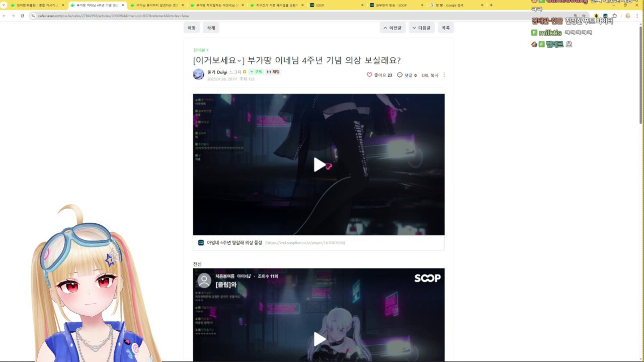Click the post date 2025.07.26. 20:17
The image size is (644, 362).
222,79
